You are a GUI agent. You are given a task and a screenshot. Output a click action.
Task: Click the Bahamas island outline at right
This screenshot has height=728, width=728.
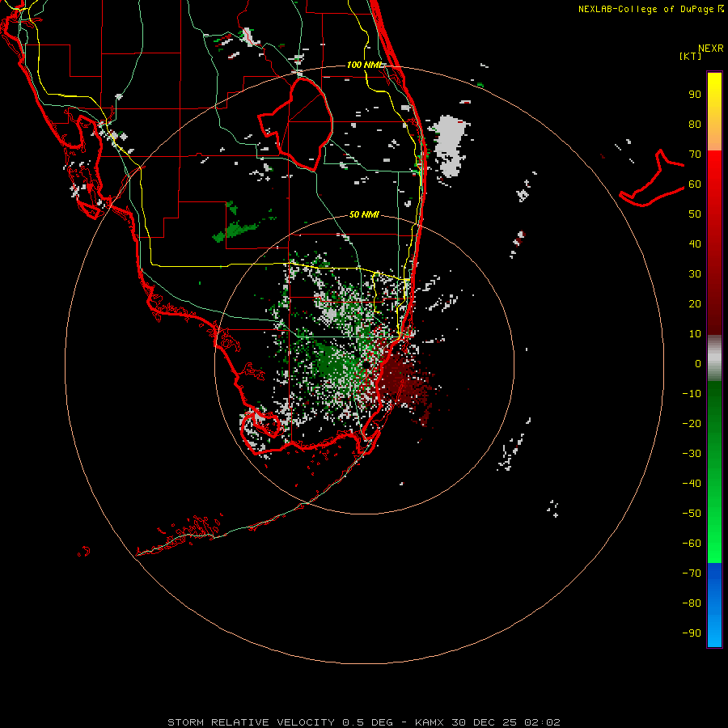pos(652,180)
